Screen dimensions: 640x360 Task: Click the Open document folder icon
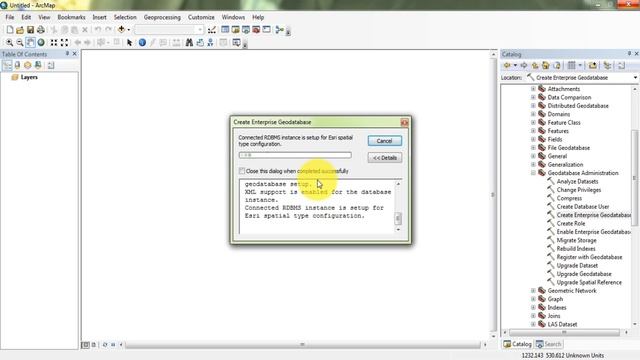pos(20,30)
